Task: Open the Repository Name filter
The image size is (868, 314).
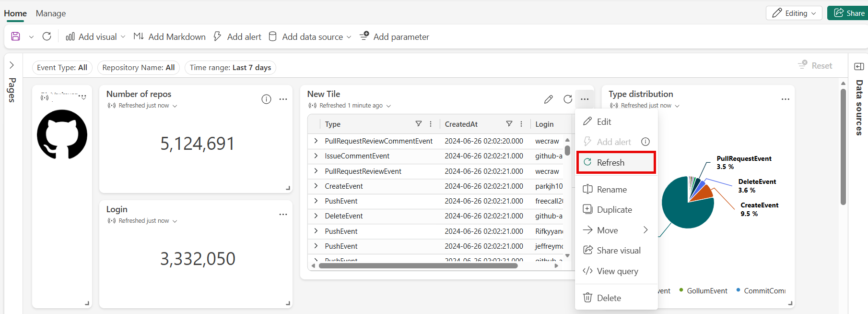Action: (x=139, y=68)
